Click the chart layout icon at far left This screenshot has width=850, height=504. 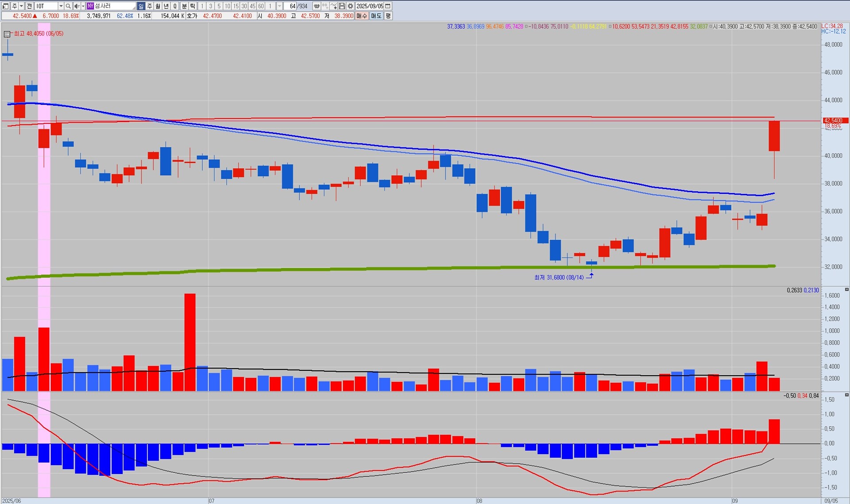5,6
